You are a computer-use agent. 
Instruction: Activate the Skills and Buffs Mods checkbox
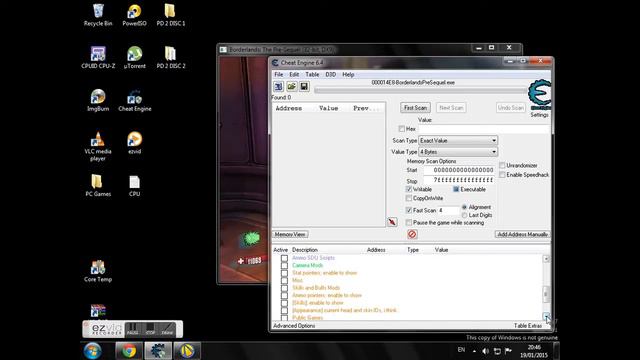(x=284, y=288)
